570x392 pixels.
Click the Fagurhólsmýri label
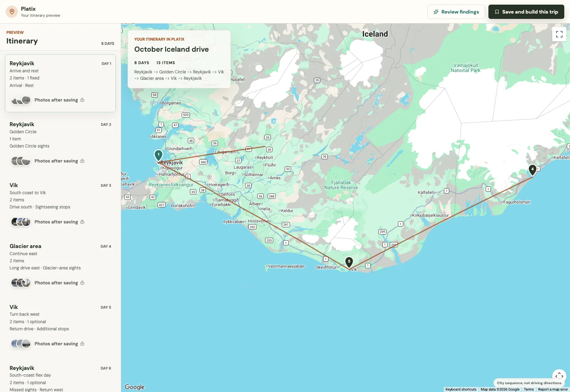click(x=517, y=202)
